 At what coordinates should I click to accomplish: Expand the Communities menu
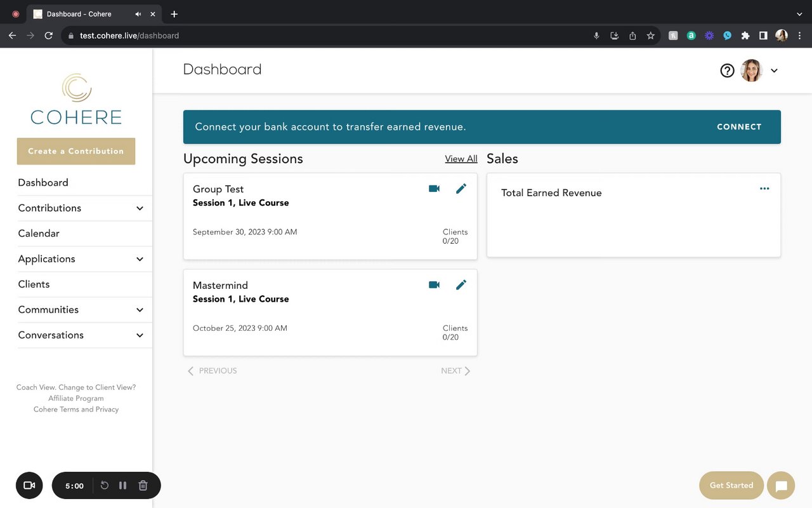pos(140,310)
